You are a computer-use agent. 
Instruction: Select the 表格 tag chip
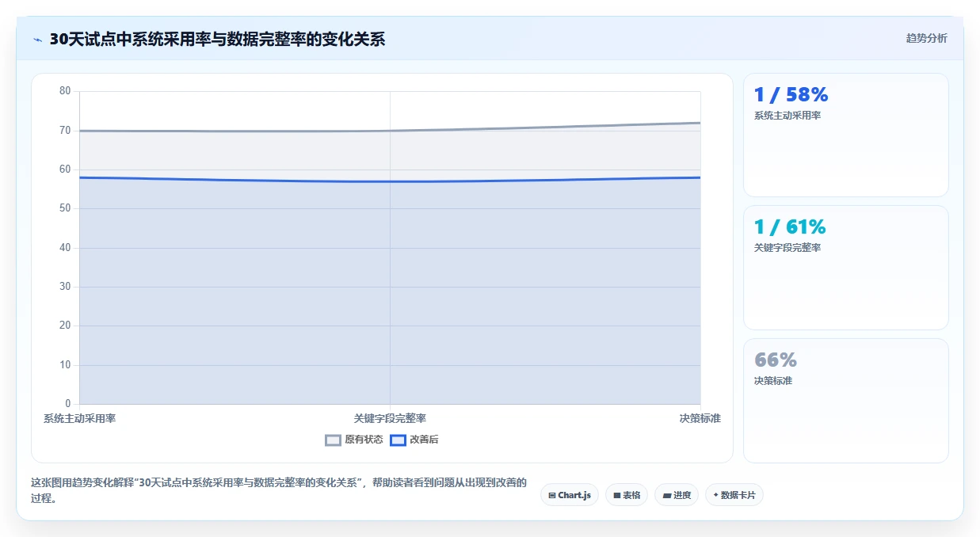click(627, 495)
